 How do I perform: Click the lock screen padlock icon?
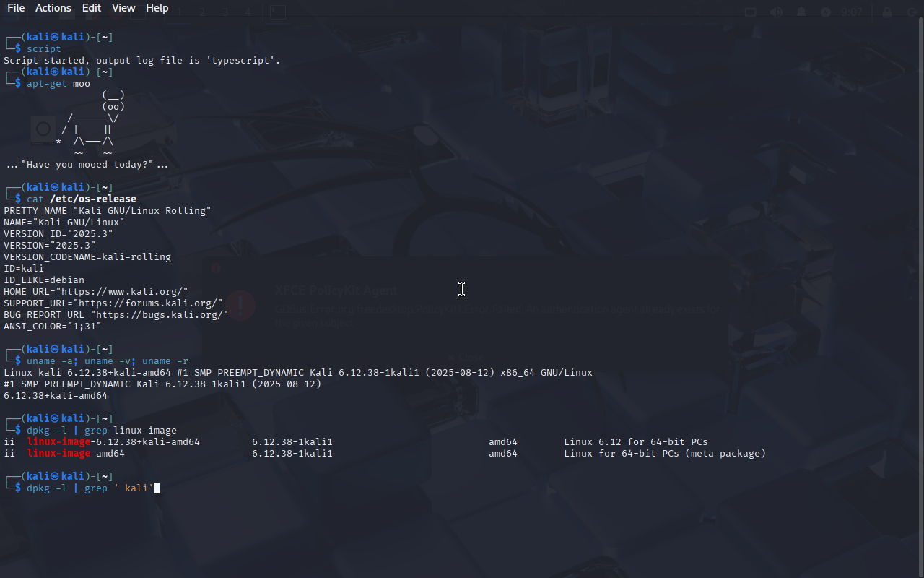(x=887, y=12)
